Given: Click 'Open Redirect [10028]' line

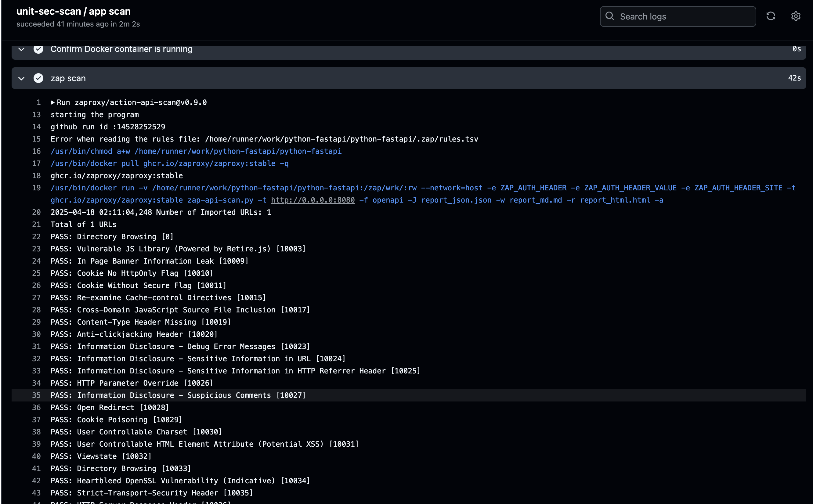Looking at the screenshot, I should (110, 408).
